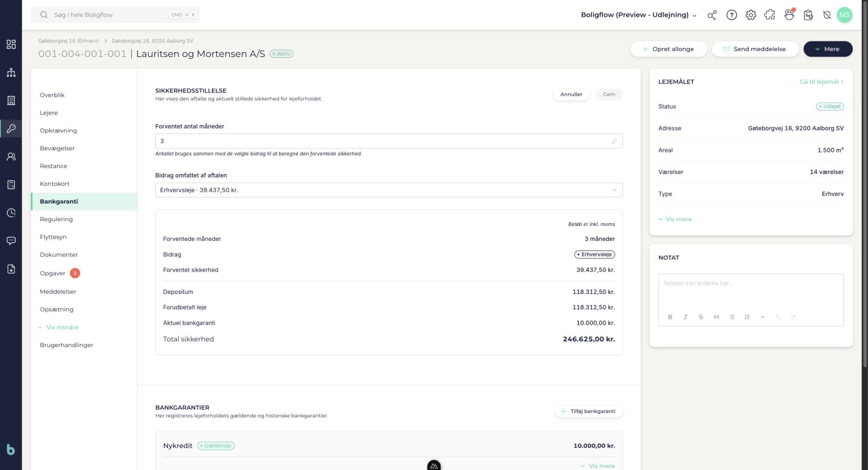Click the Forventet antal måneder input field
Viewport: 868px width, 470px height.
pos(389,141)
